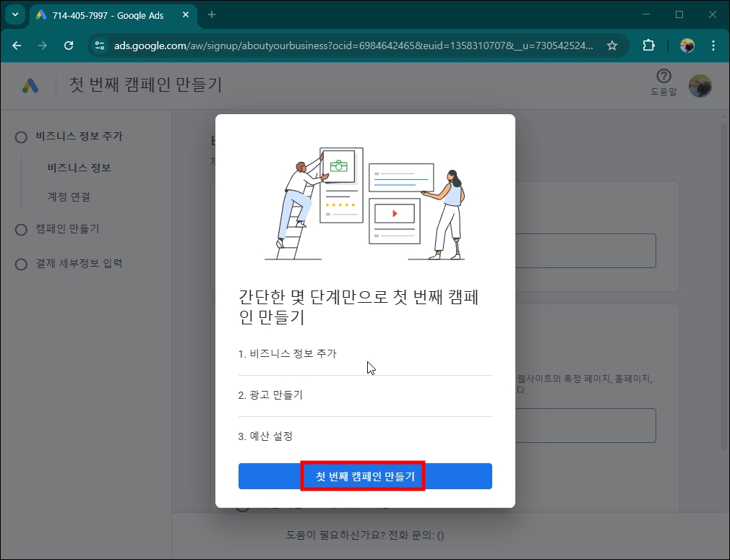Open the site information lock icon
Screen dimensions: 730x560
(98, 45)
